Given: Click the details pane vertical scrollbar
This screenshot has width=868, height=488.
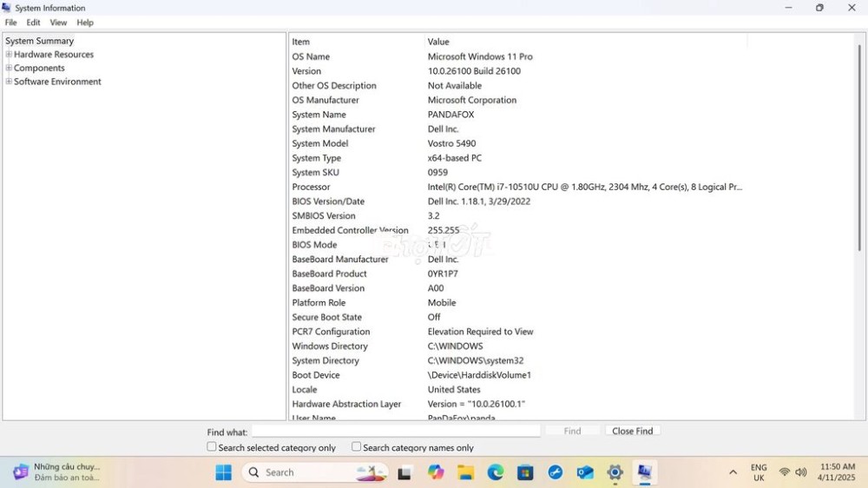Looking at the screenshot, I should (x=859, y=147).
